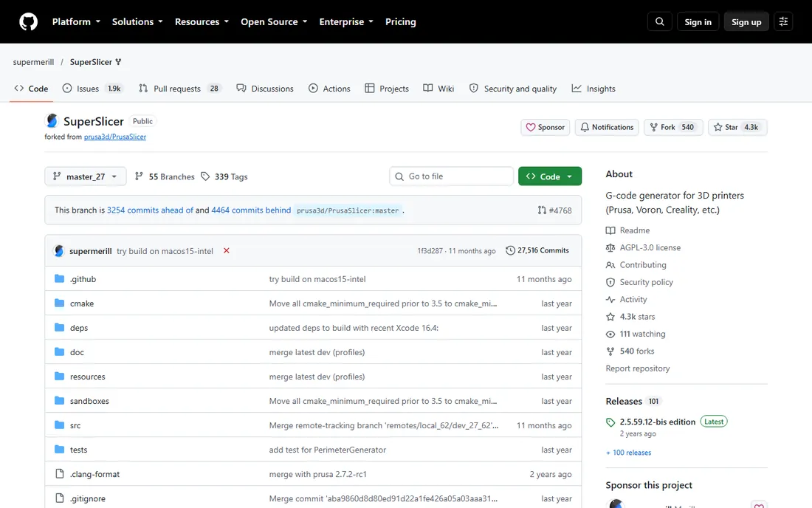Click the shield icon beside Security policy

[x=610, y=282]
